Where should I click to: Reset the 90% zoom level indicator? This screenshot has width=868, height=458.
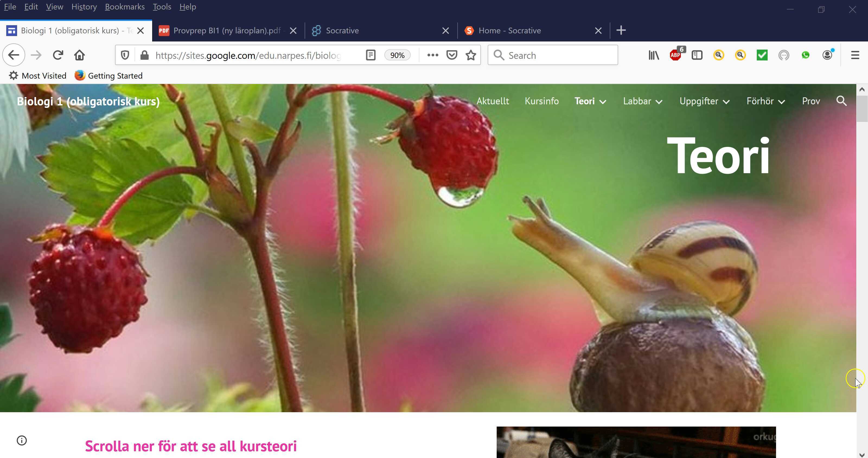click(397, 55)
